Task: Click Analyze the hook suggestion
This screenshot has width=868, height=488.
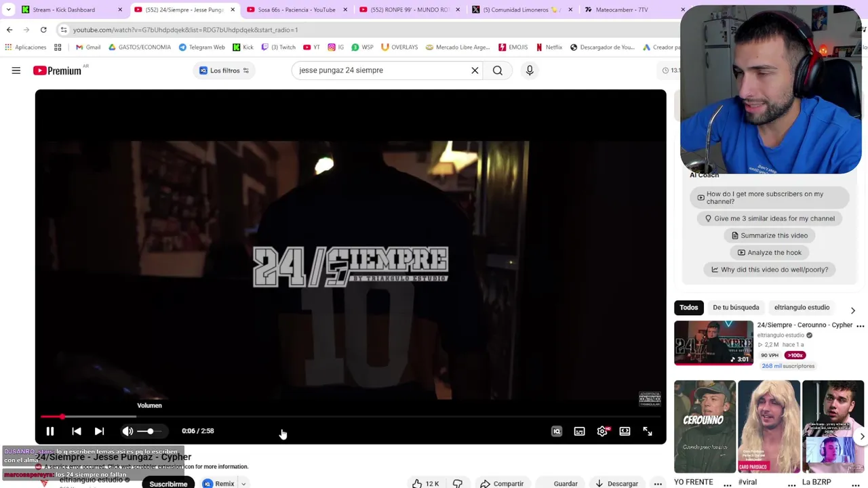Action: pyautogui.click(x=769, y=252)
